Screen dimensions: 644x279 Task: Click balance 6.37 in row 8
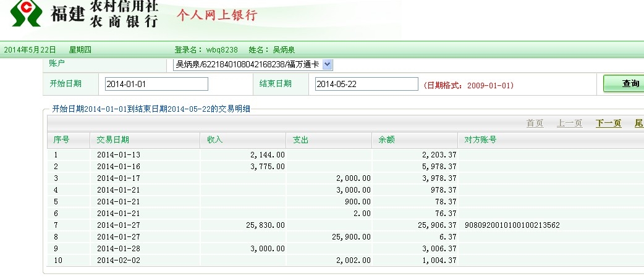pyautogui.click(x=448, y=237)
